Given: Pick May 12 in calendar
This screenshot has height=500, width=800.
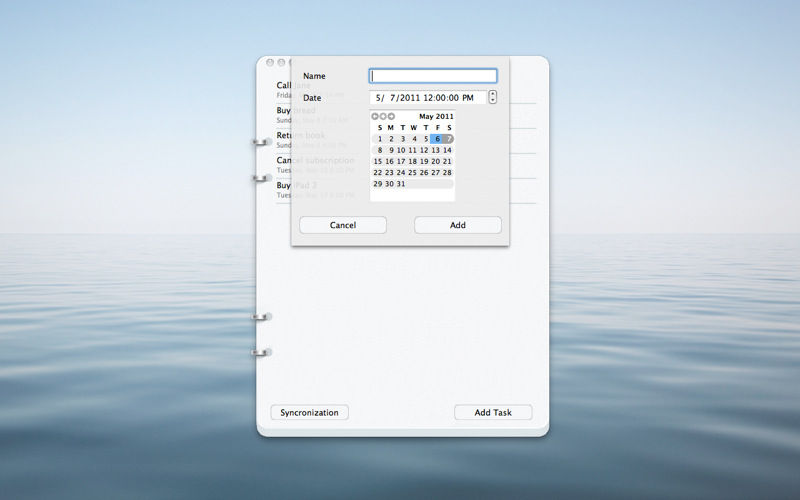Looking at the screenshot, I should (424, 150).
